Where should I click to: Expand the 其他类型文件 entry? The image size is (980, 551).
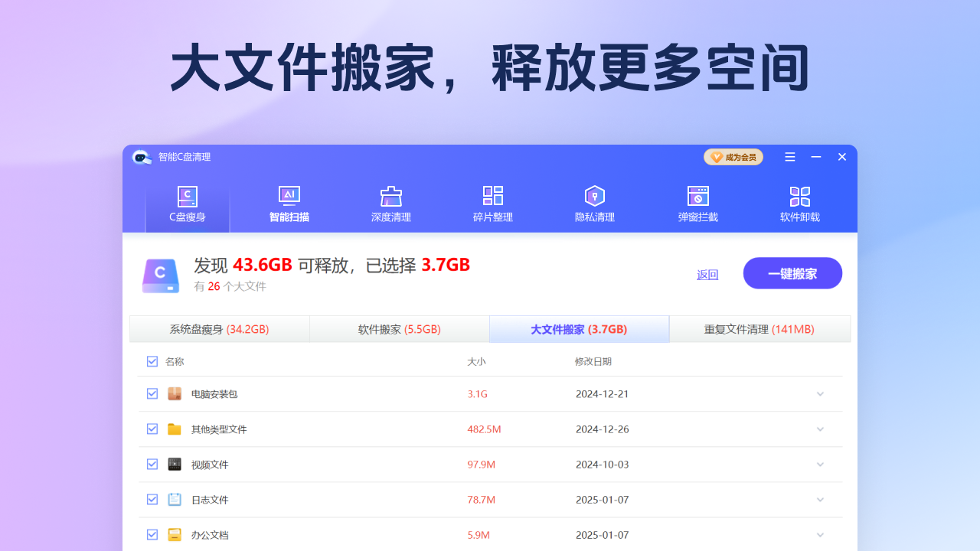[820, 429]
